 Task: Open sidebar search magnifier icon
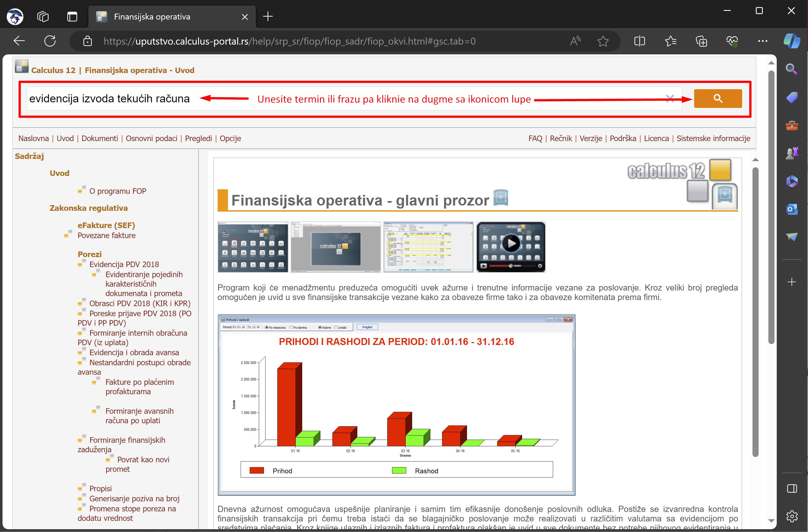tap(791, 69)
